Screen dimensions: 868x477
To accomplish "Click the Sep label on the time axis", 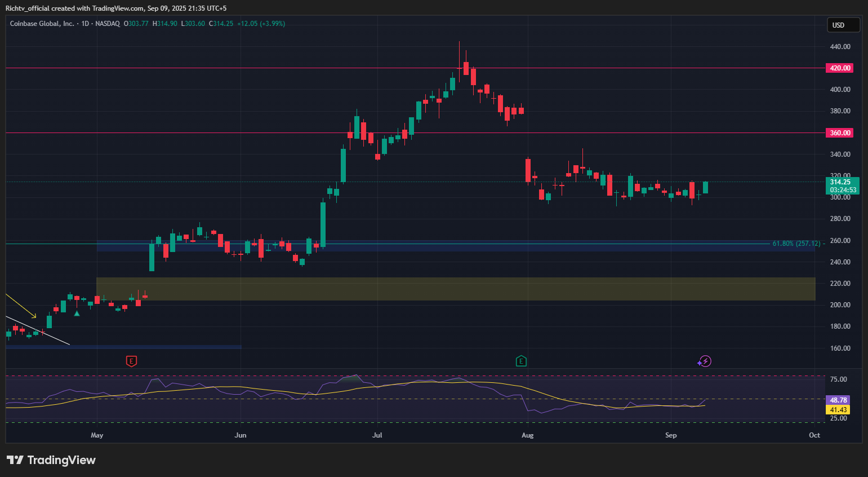I will (x=671, y=435).
